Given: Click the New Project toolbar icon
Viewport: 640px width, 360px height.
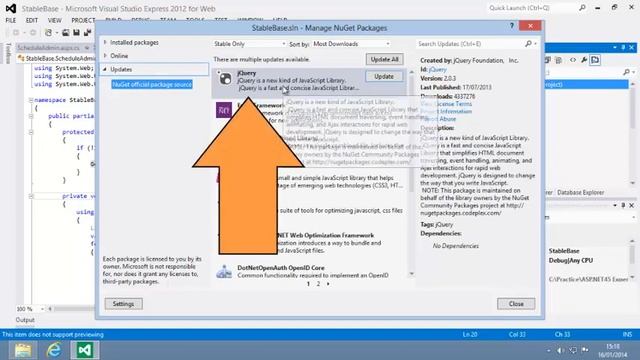Looking at the screenshot, I should tap(49, 32).
